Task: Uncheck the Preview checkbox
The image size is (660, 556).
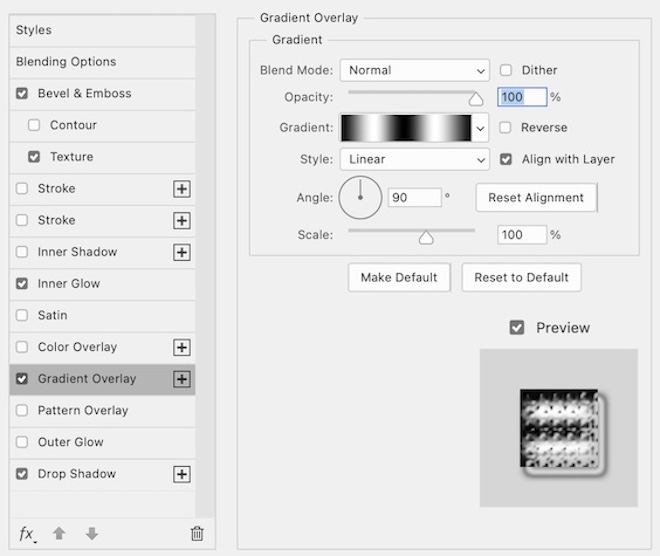Action: [x=517, y=328]
